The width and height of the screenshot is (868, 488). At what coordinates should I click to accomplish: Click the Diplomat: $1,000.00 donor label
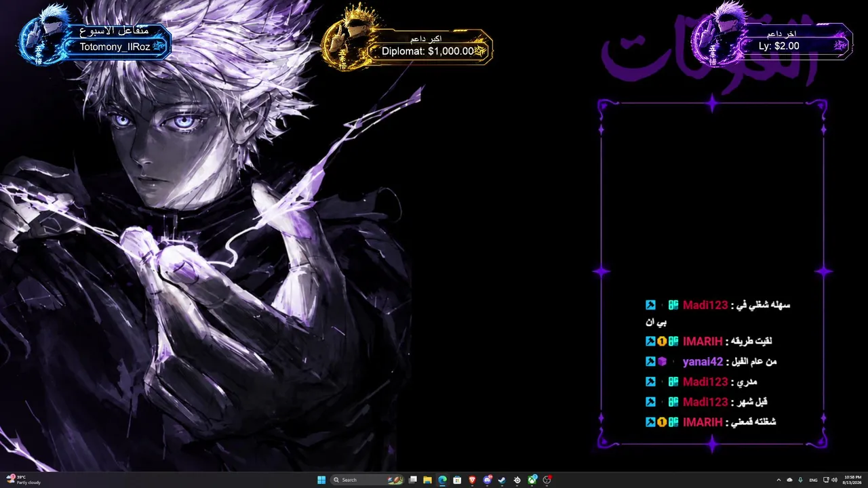click(x=428, y=51)
